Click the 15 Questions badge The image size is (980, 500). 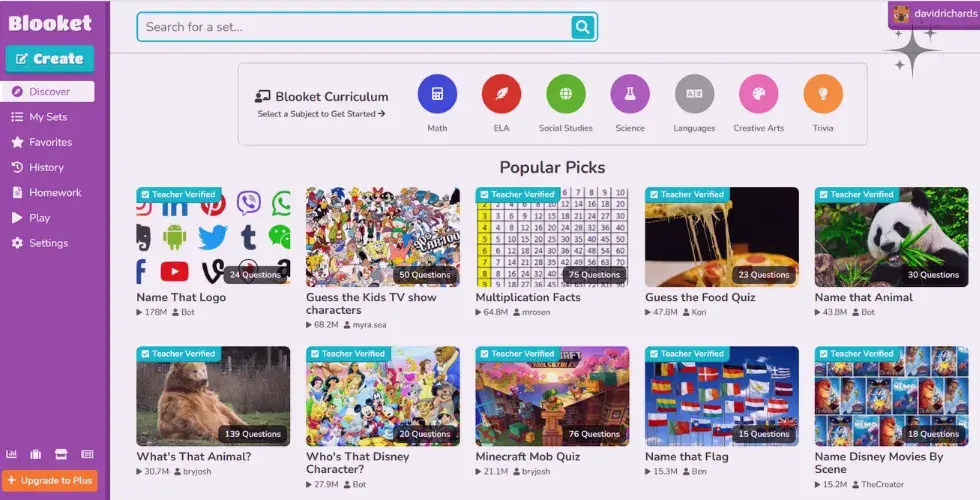click(x=764, y=434)
